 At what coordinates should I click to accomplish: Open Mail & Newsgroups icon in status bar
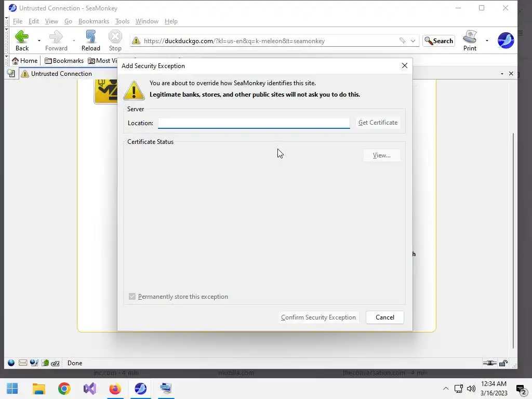tap(23, 363)
